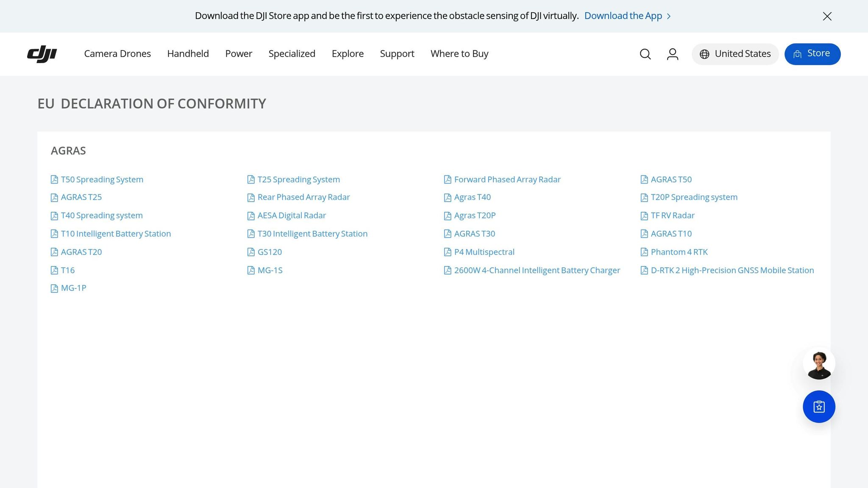
Task: Open the Handheld menu
Action: [x=188, y=54]
